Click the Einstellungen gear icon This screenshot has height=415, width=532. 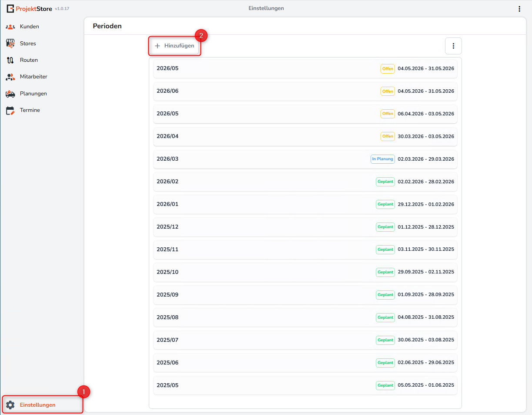10,405
